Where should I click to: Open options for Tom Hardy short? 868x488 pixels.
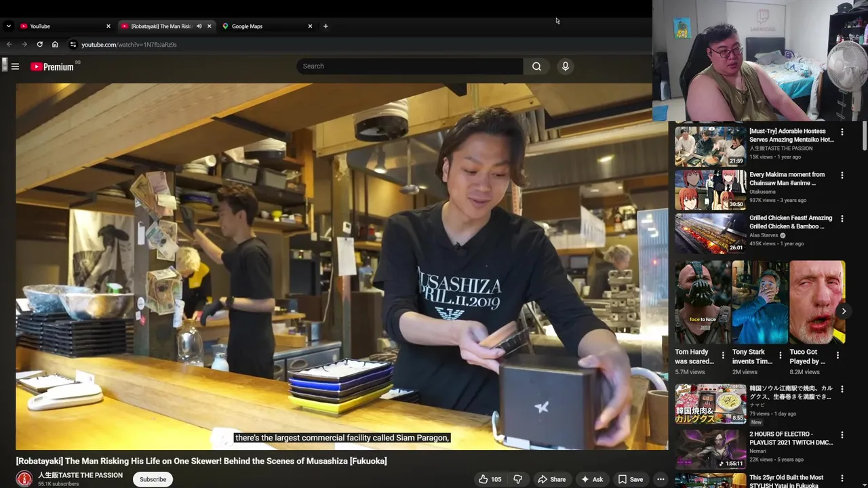click(x=723, y=355)
